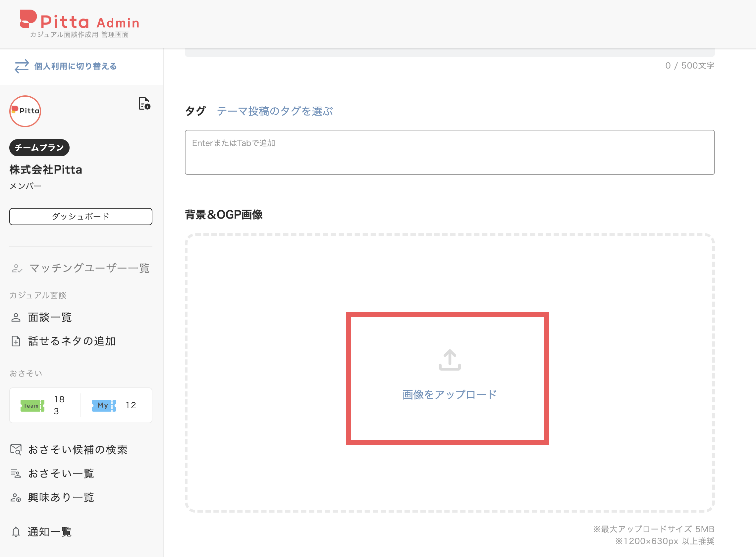Open 話せるネタの追加 menu item
The width and height of the screenshot is (756, 557).
(64, 341)
